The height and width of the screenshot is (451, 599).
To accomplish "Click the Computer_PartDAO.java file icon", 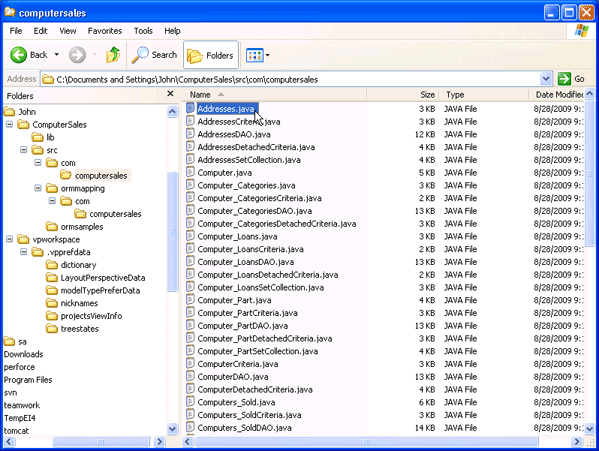I will pos(190,325).
